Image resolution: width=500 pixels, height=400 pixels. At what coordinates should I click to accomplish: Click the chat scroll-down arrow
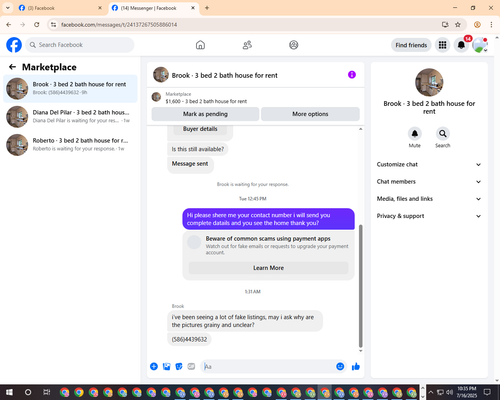(360, 351)
